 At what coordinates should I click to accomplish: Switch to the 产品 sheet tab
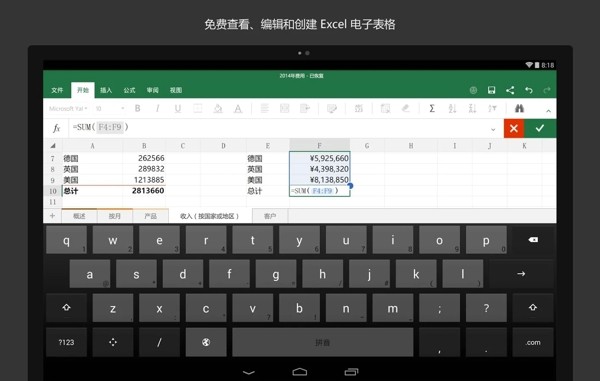pyautogui.click(x=150, y=216)
